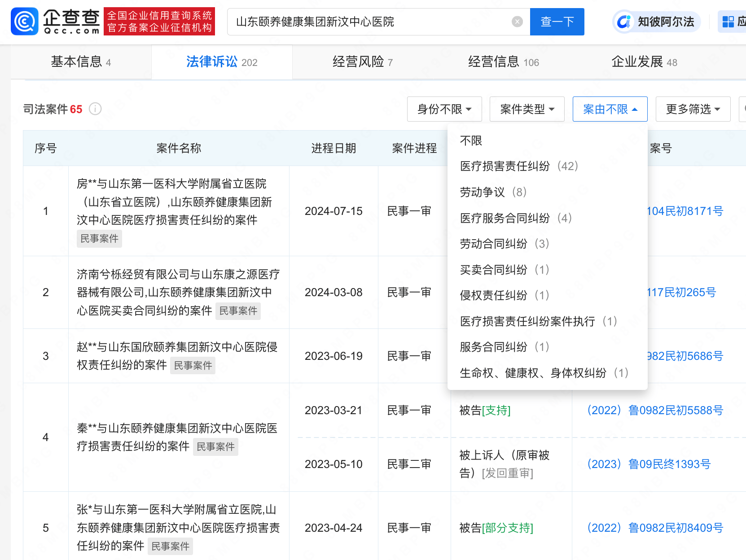Image resolution: width=746 pixels, height=560 pixels.
Task: Click the apps grid icon
Action: [728, 22]
